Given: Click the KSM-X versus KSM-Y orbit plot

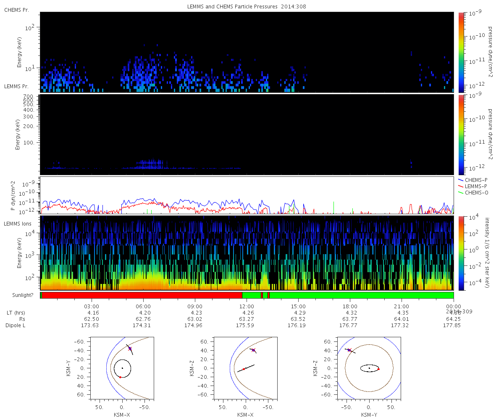Looking at the screenshot, I should point(122,368).
